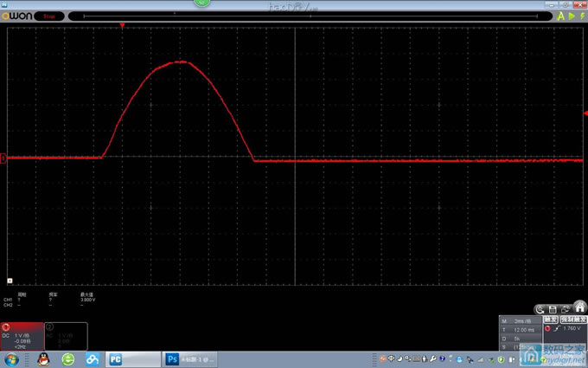Image resolution: width=588 pixels, height=368 pixels.
Task: Open the timebase M 2ms/div setting
Action: point(521,320)
